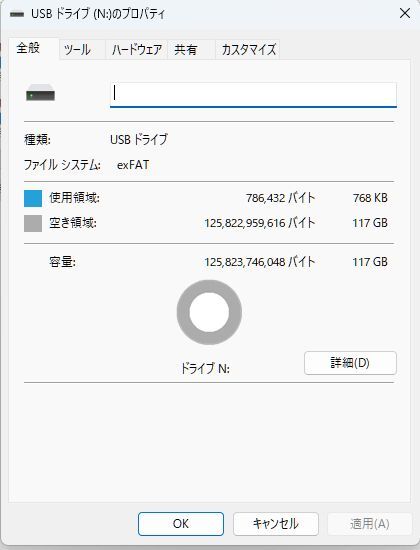The image size is (420, 550).
Task: Click the 詳細(D) button
Action: [x=350, y=363]
